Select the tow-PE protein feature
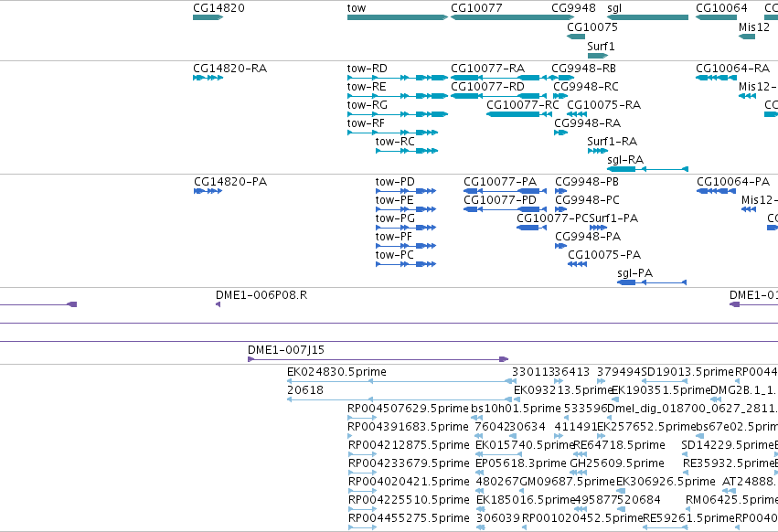 point(406,209)
